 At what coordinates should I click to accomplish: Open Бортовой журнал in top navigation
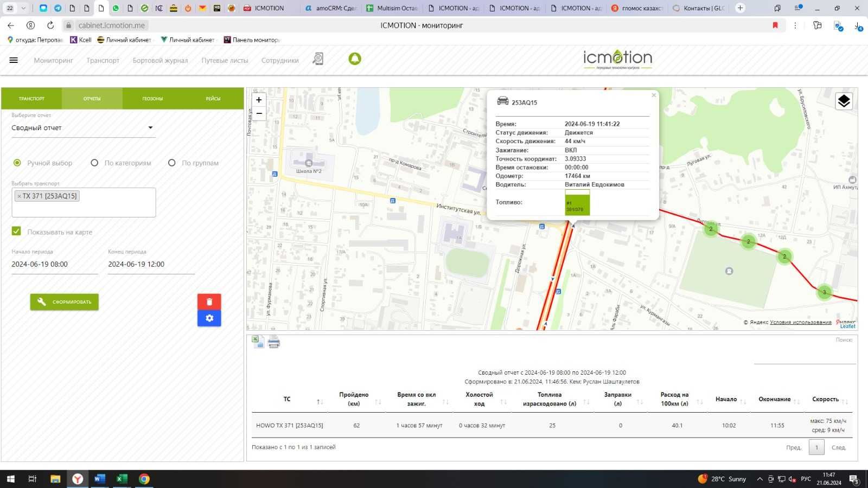[x=160, y=60]
